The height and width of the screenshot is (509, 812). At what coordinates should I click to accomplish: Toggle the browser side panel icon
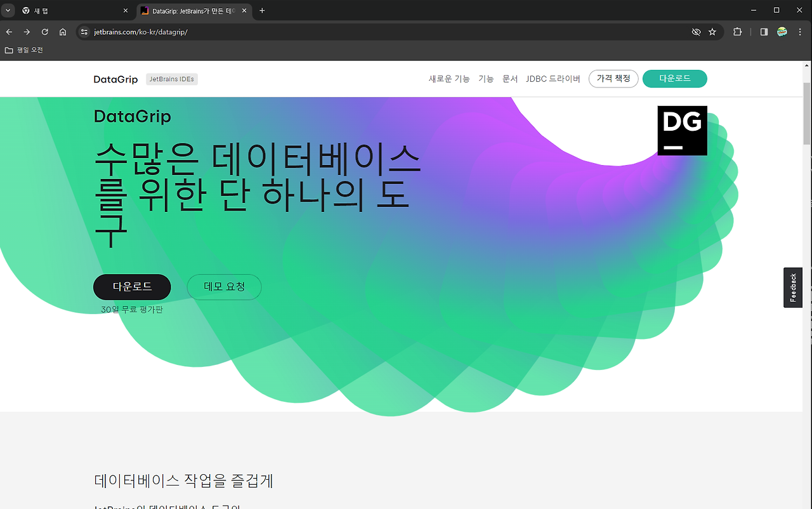pyautogui.click(x=764, y=32)
